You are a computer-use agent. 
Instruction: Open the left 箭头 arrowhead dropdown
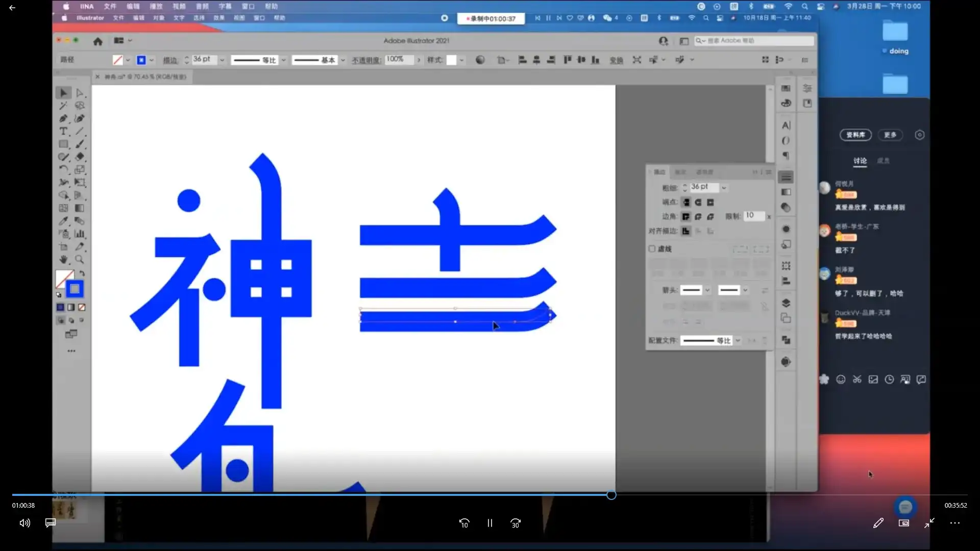(x=707, y=290)
